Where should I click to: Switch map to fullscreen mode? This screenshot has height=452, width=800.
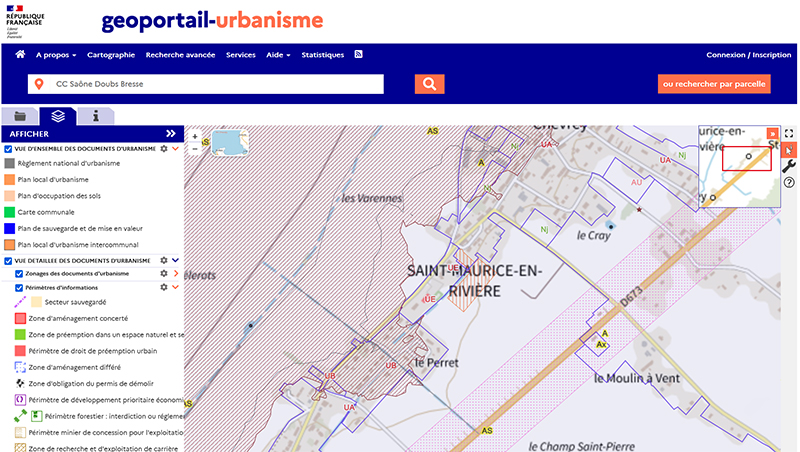click(x=789, y=133)
